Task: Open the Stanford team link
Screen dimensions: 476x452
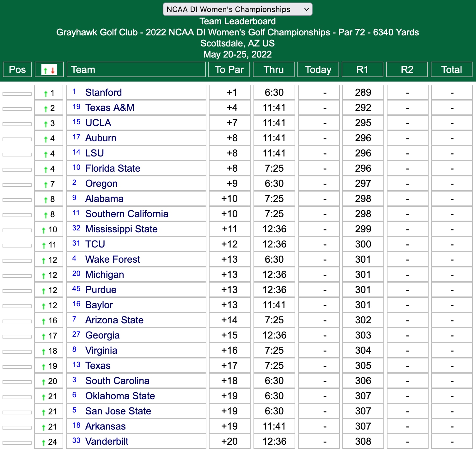Action: click(103, 93)
